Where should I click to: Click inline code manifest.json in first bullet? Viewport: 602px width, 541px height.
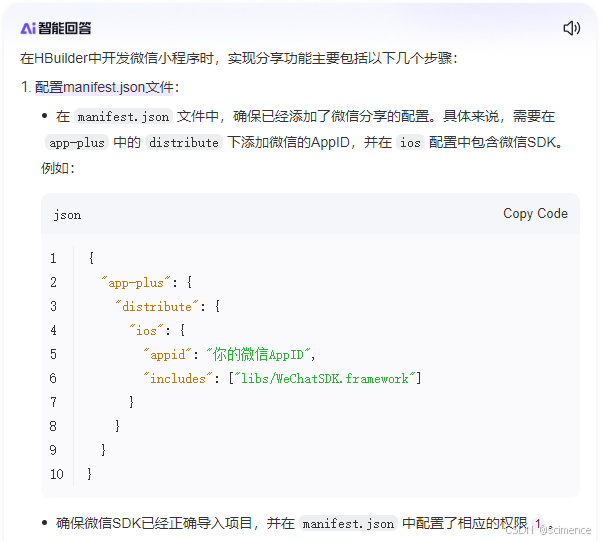click(x=123, y=116)
